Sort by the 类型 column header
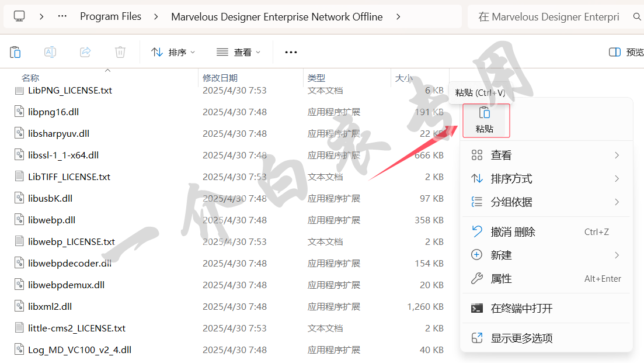644x363 pixels. coord(316,78)
